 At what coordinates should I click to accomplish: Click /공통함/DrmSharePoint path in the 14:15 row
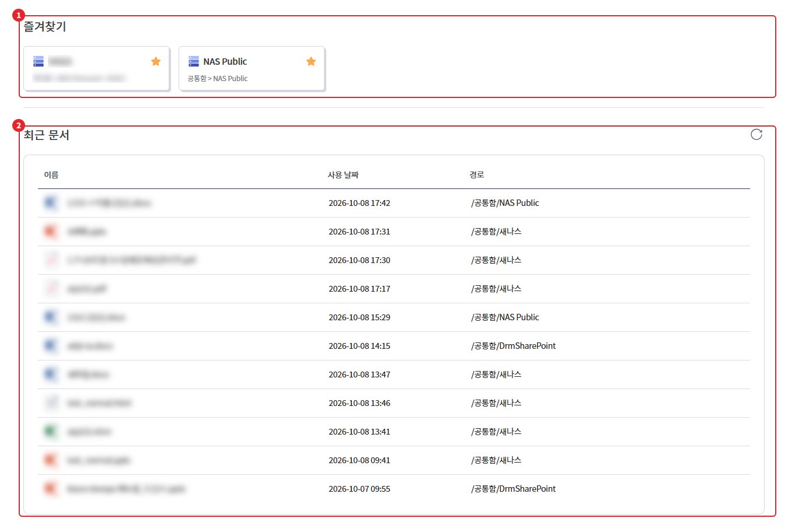[514, 346]
